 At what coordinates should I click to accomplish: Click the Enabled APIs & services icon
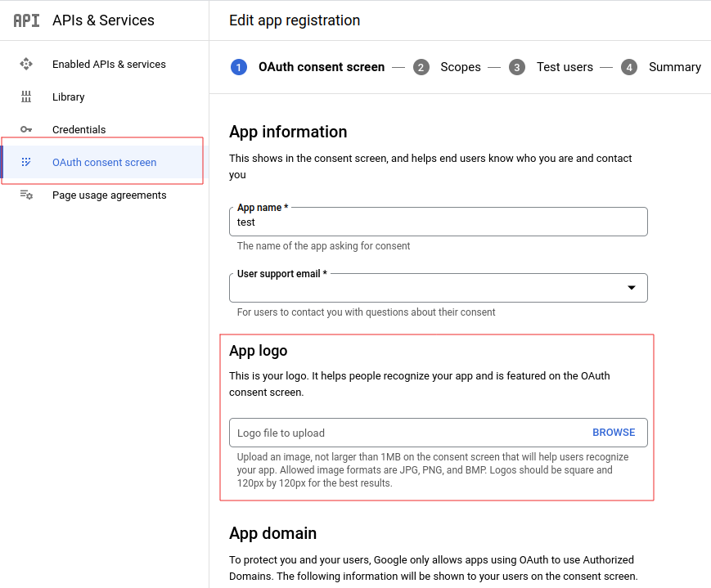coord(26,64)
